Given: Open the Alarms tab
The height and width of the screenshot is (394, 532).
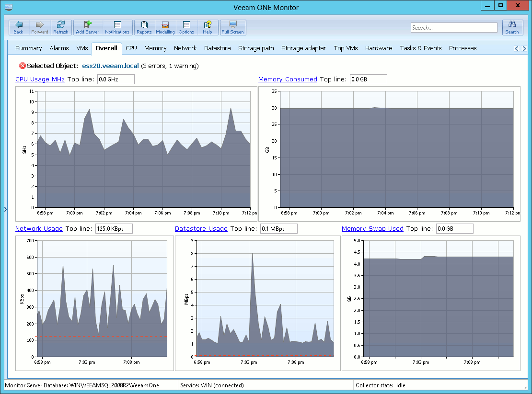Looking at the screenshot, I should pos(59,48).
